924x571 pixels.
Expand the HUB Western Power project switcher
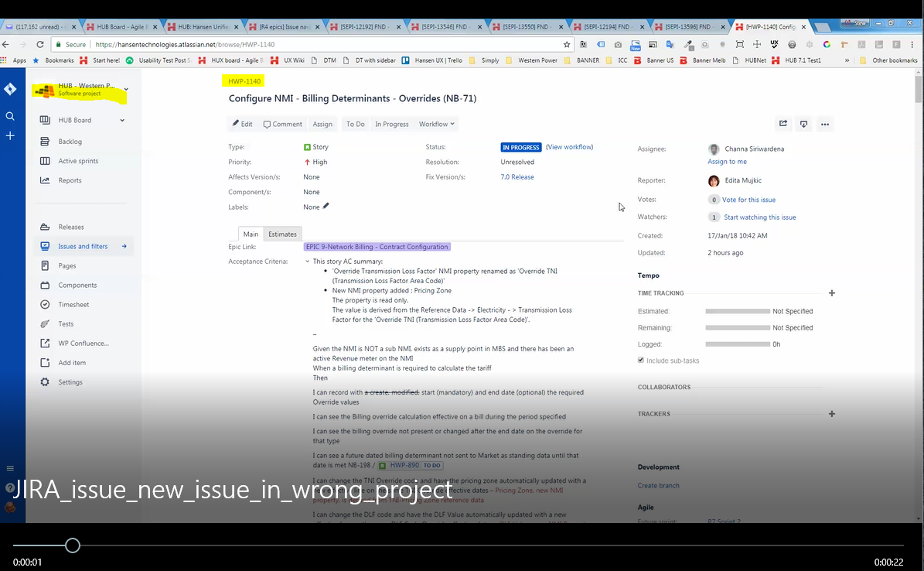pos(126,89)
